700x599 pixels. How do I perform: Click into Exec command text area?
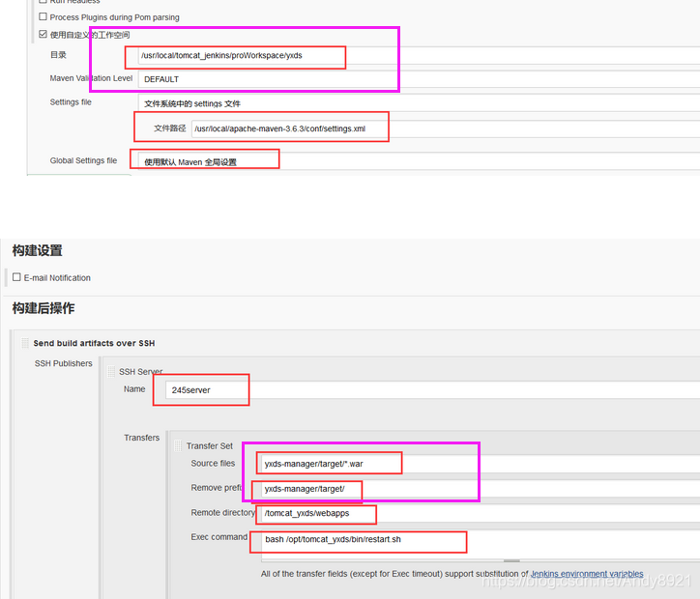click(x=481, y=544)
